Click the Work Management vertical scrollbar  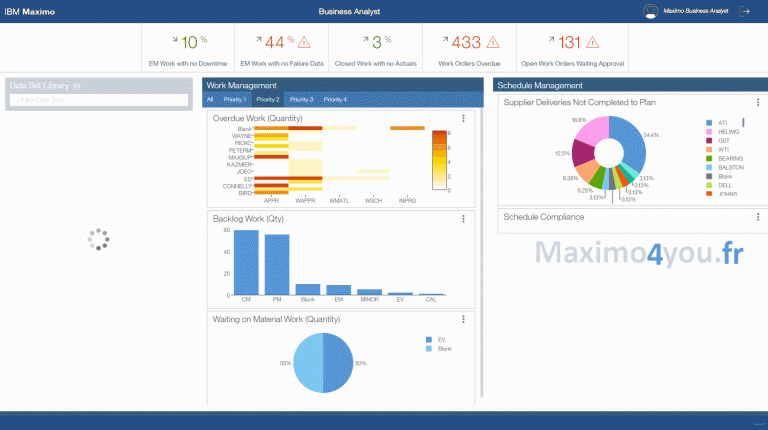[x=482, y=252]
